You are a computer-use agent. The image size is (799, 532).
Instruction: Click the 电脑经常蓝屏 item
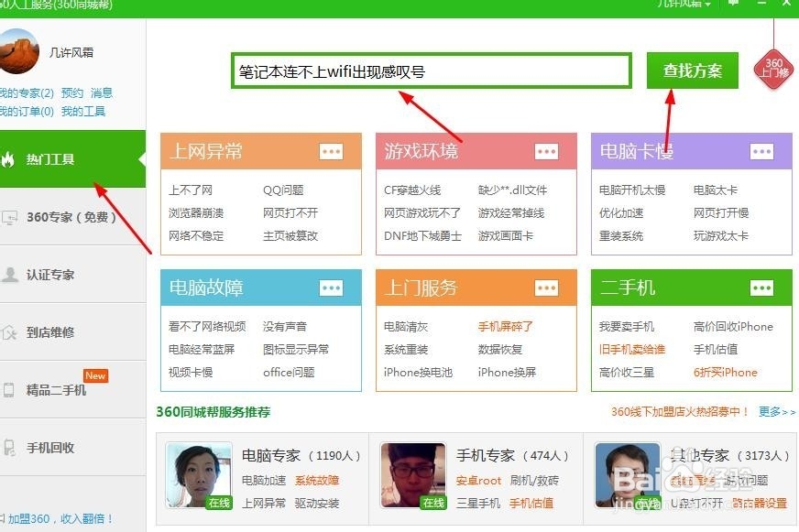[x=202, y=349]
